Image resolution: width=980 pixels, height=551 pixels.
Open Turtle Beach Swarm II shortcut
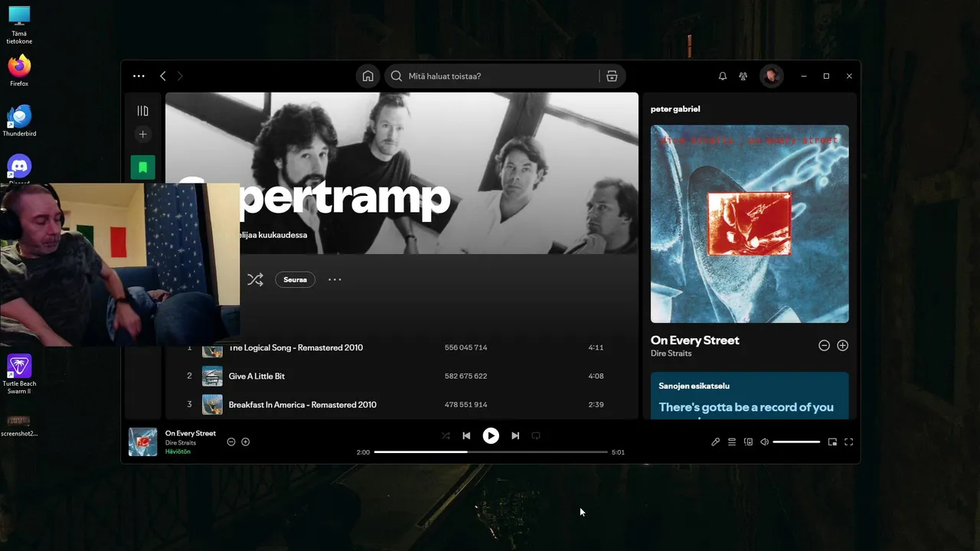(19, 374)
